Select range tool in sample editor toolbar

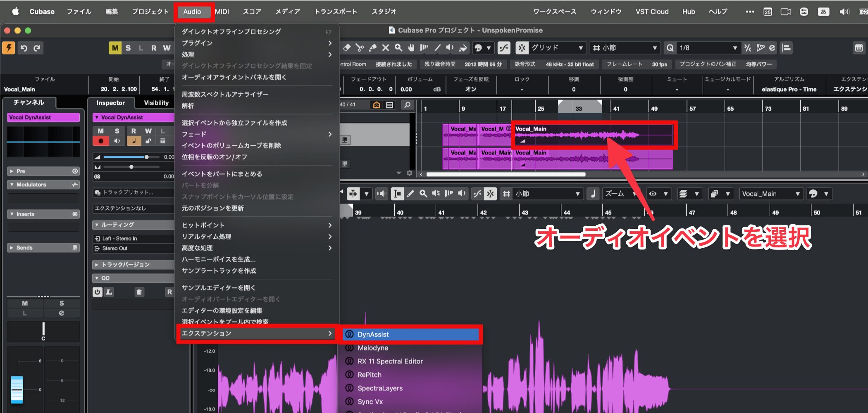pyautogui.click(x=397, y=194)
